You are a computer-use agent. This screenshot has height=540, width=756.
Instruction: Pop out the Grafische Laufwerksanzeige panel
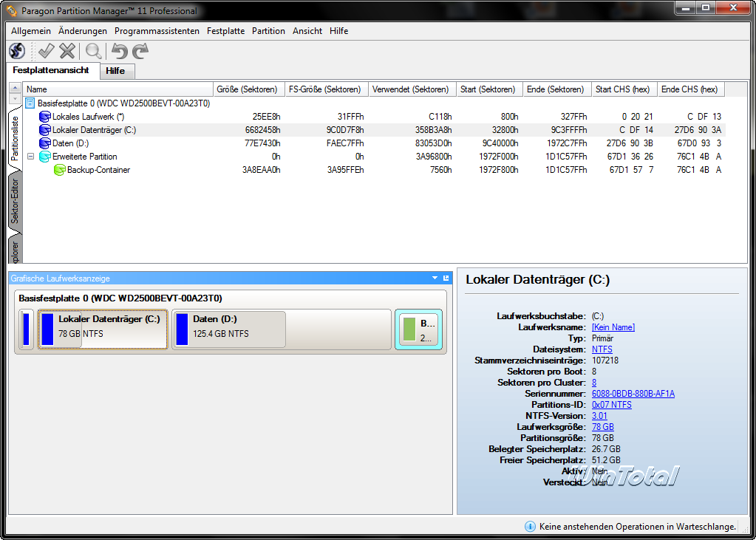click(446, 278)
